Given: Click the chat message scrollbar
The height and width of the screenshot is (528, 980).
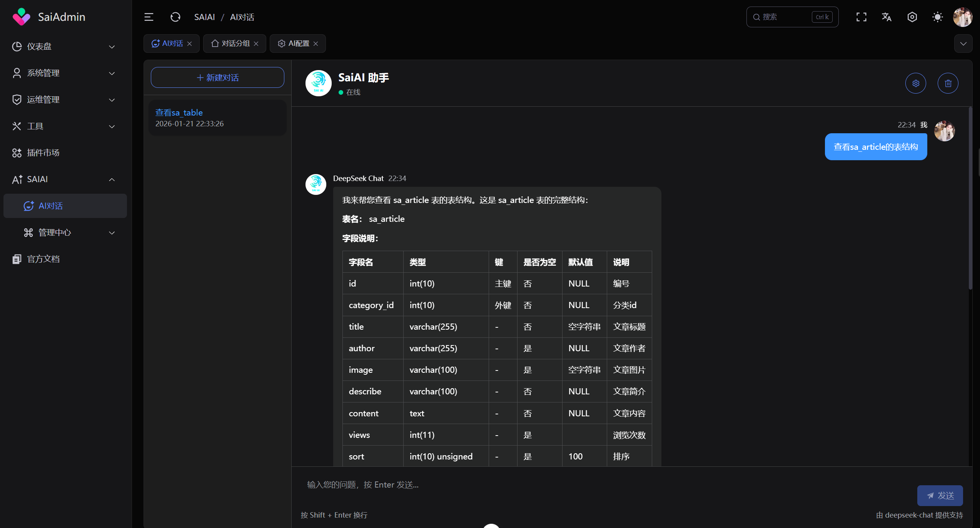Looking at the screenshot, I should pyautogui.click(x=970, y=198).
